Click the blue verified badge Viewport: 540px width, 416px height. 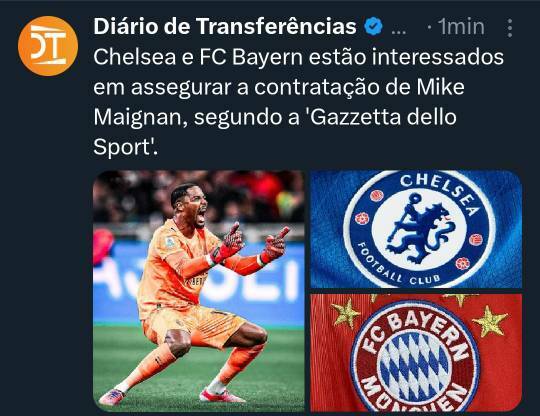373,26
